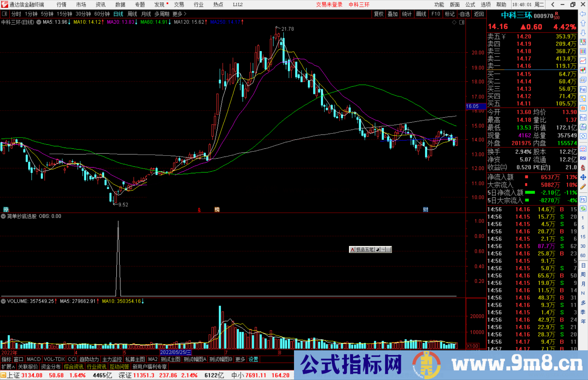Click the 标记 button

tap(450, 14)
